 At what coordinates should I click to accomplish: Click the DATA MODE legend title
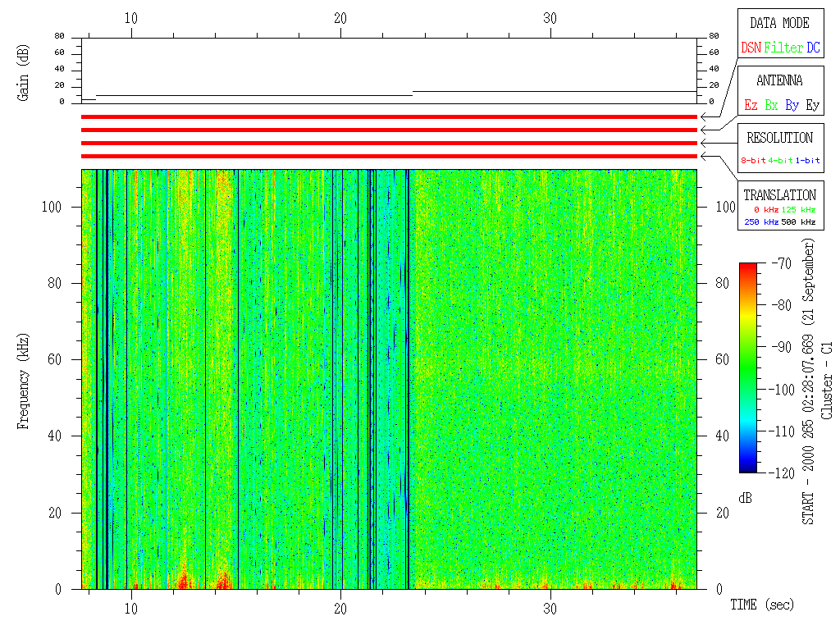pos(779,23)
